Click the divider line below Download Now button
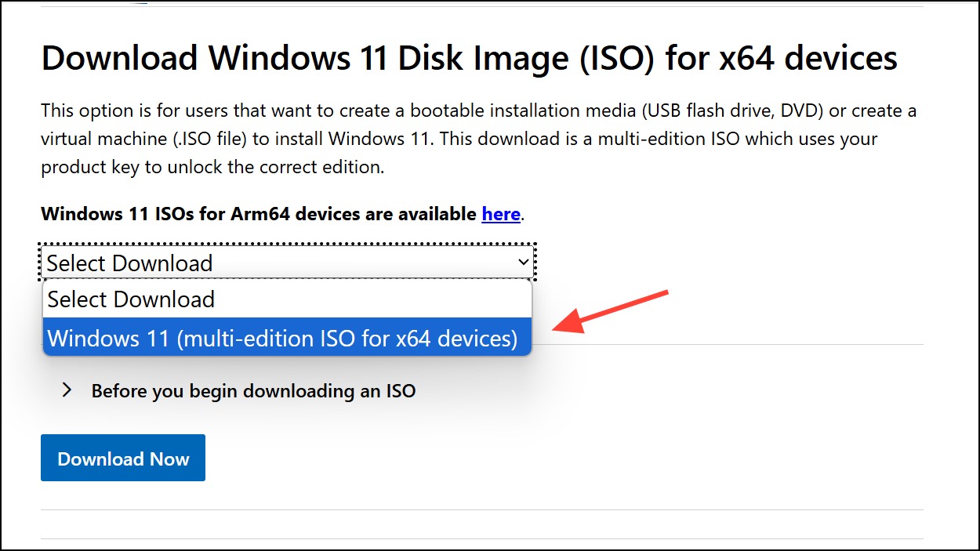The image size is (980, 551). coord(481,510)
